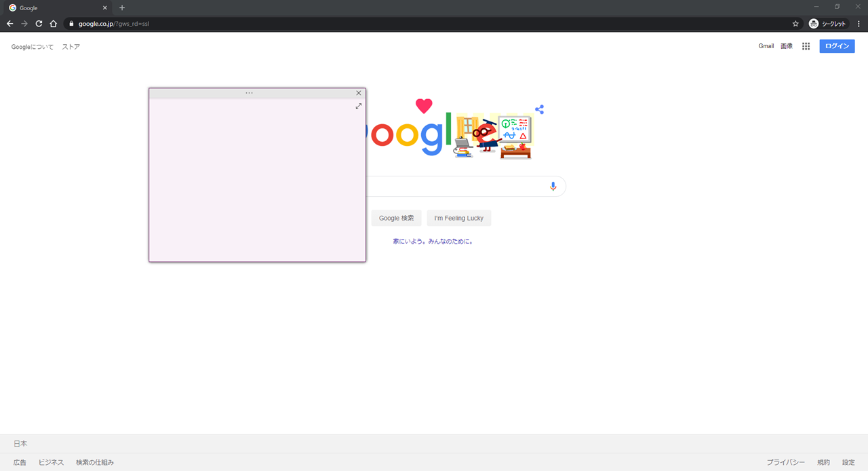Open the 家にいよう。みんなのために。 link

click(x=433, y=241)
